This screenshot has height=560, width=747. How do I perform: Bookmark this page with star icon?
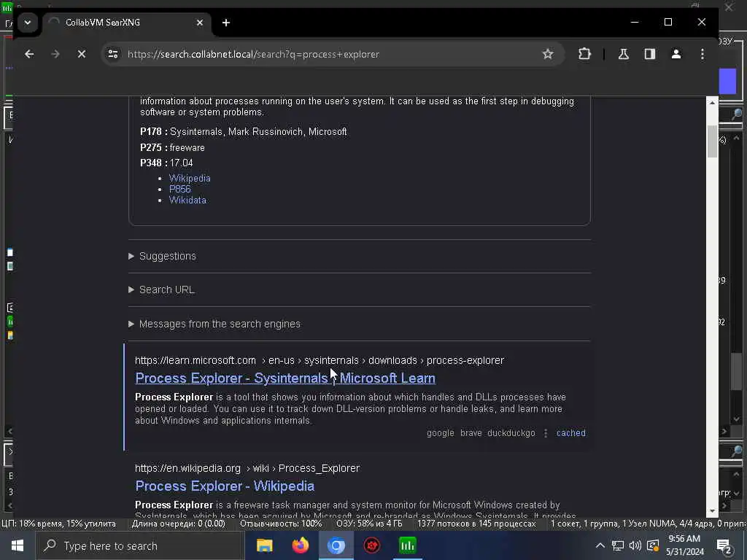point(548,54)
